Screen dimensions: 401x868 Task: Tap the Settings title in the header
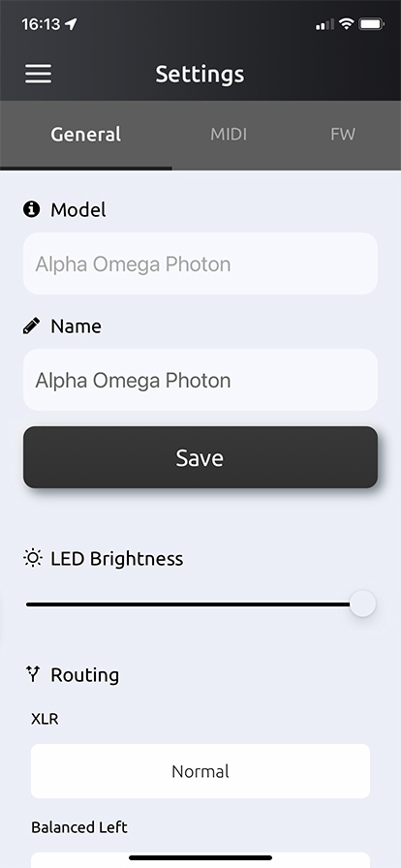click(200, 74)
